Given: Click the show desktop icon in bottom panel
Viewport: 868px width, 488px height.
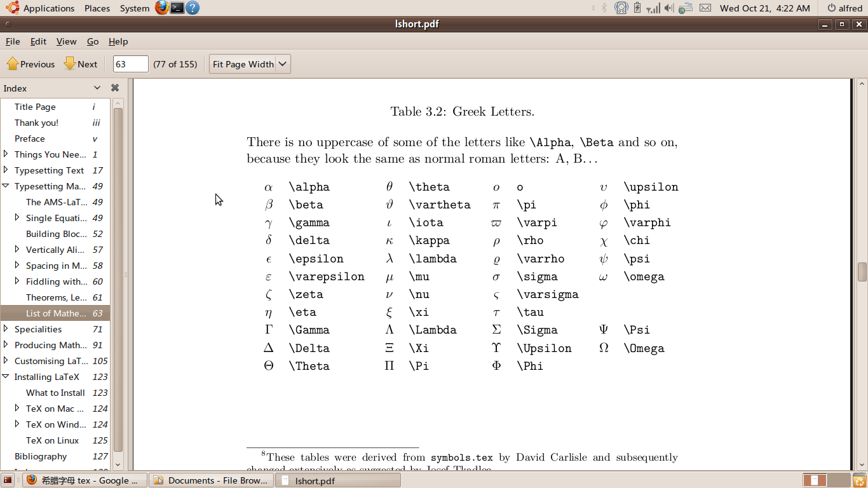Looking at the screenshot, I should [x=8, y=480].
